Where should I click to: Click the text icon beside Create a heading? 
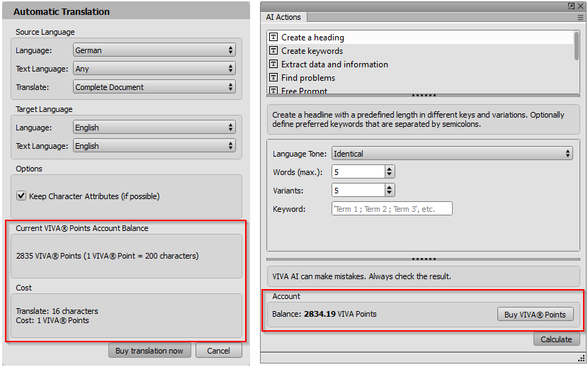coord(273,38)
